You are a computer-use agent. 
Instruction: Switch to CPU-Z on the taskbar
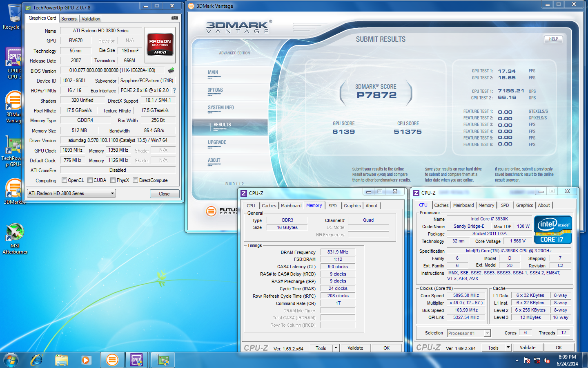[137, 360]
